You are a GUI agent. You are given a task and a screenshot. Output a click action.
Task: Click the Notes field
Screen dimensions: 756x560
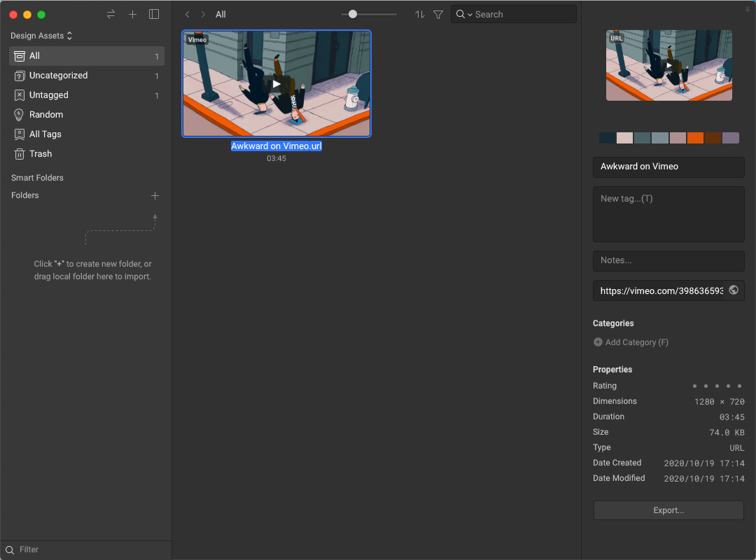click(668, 261)
